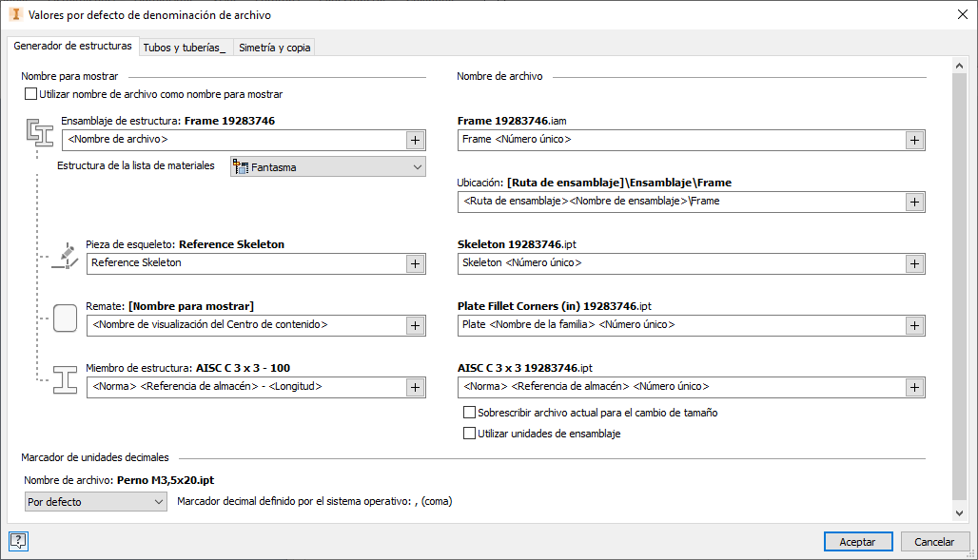Click plus icon beside Skeleton <Número único> field
978x560 pixels.
(x=914, y=263)
